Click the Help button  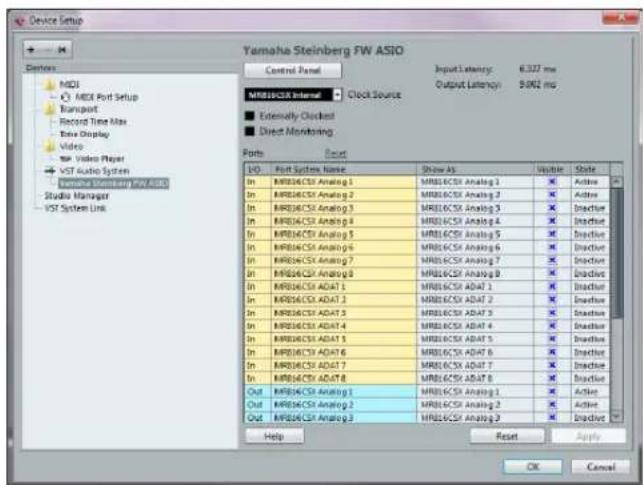pyautogui.click(x=274, y=436)
